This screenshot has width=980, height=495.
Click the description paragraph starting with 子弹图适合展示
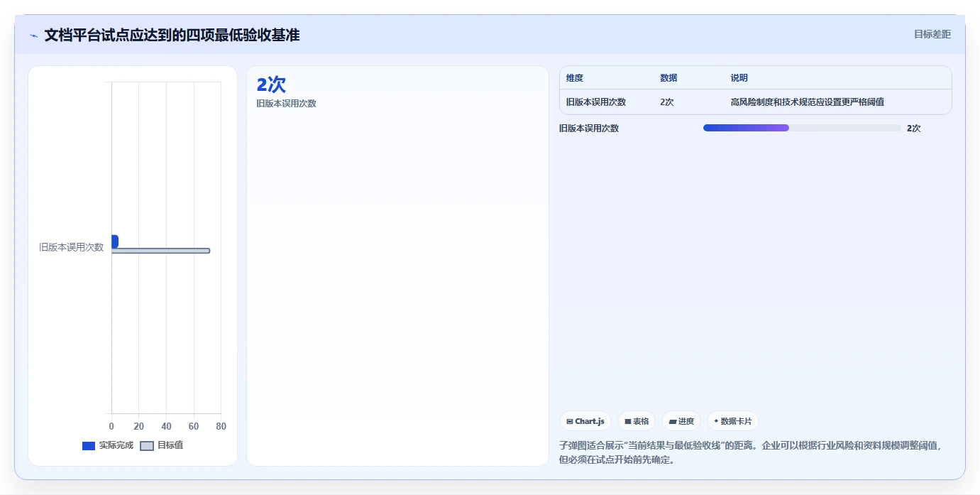[x=751, y=452]
